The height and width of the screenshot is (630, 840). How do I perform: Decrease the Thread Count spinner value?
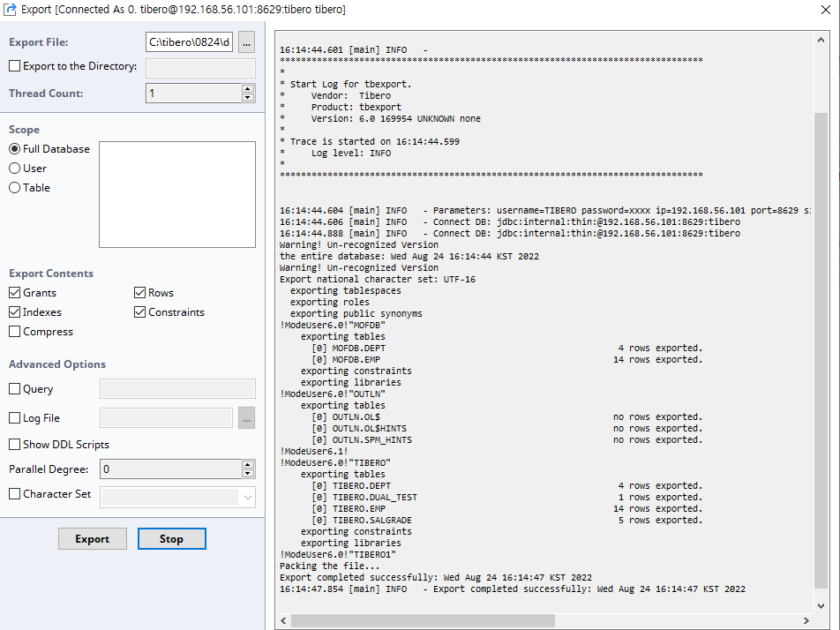pyautogui.click(x=248, y=98)
